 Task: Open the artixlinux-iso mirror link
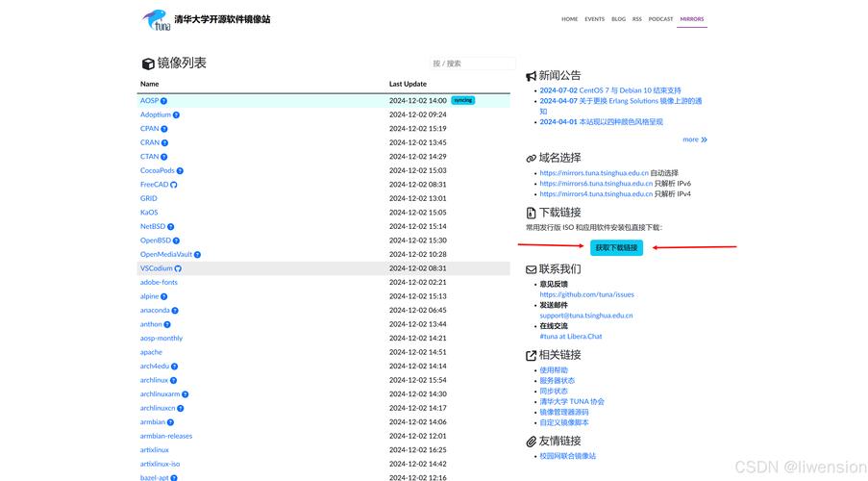click(160, 464)
